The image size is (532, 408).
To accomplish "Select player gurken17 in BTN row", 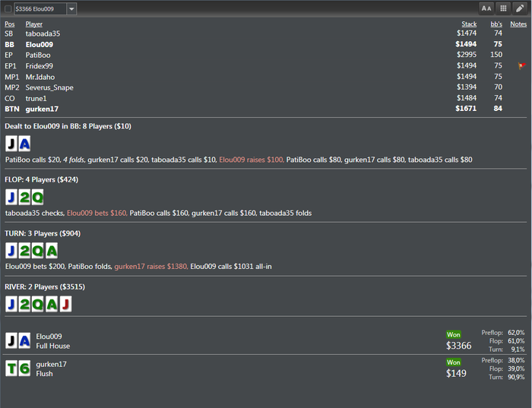I will coord(42,109).
